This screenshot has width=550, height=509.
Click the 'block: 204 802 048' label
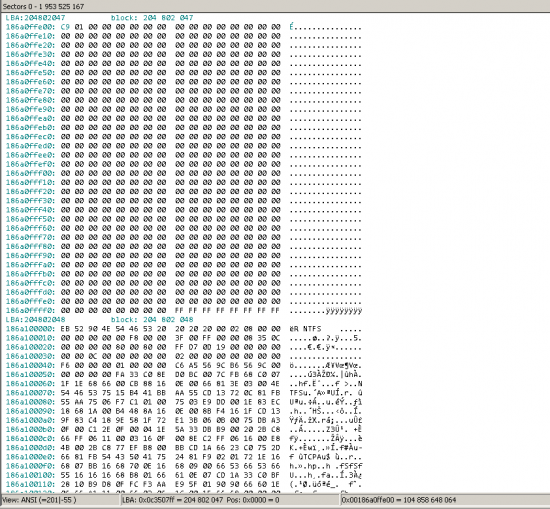[x=152, y=320]
